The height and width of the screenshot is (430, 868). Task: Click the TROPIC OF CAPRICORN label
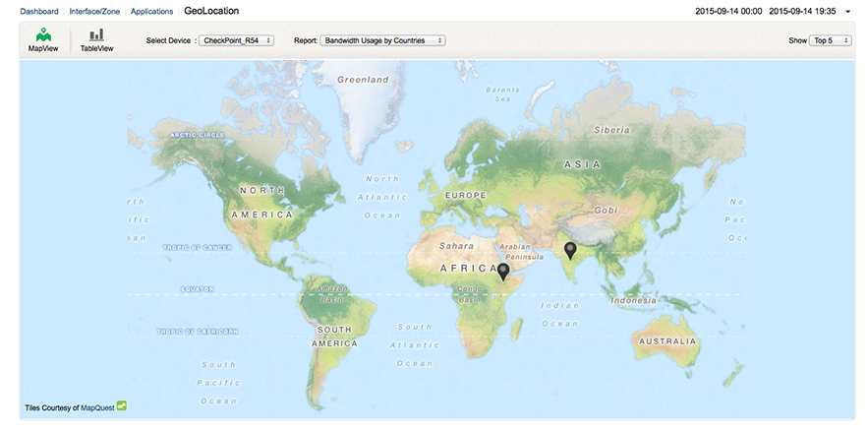198,332
